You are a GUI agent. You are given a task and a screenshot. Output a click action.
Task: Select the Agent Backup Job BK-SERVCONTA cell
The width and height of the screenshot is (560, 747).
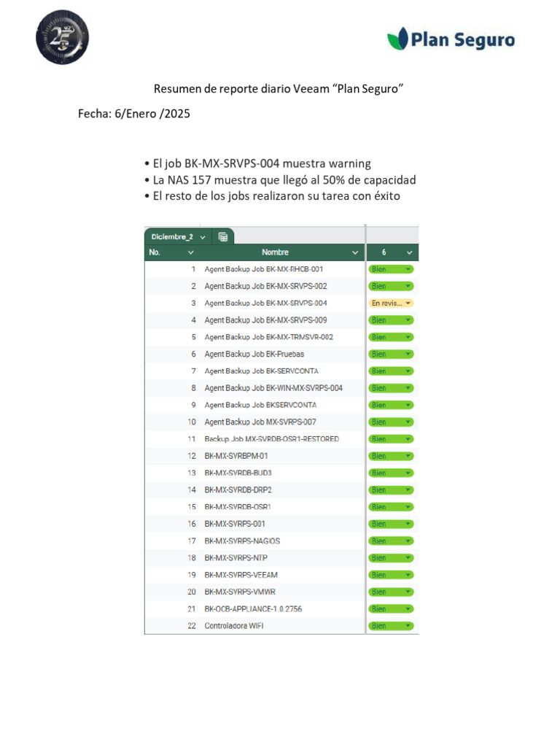pos(261,371)
